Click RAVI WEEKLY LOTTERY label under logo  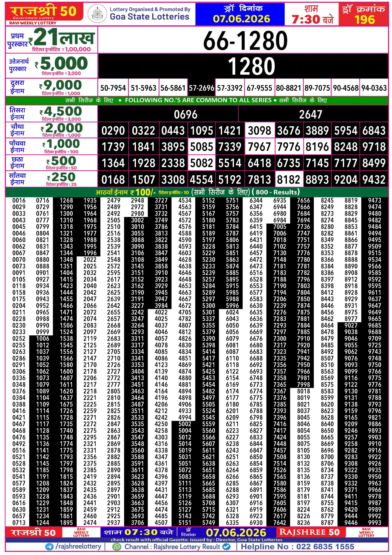[33, 23]
